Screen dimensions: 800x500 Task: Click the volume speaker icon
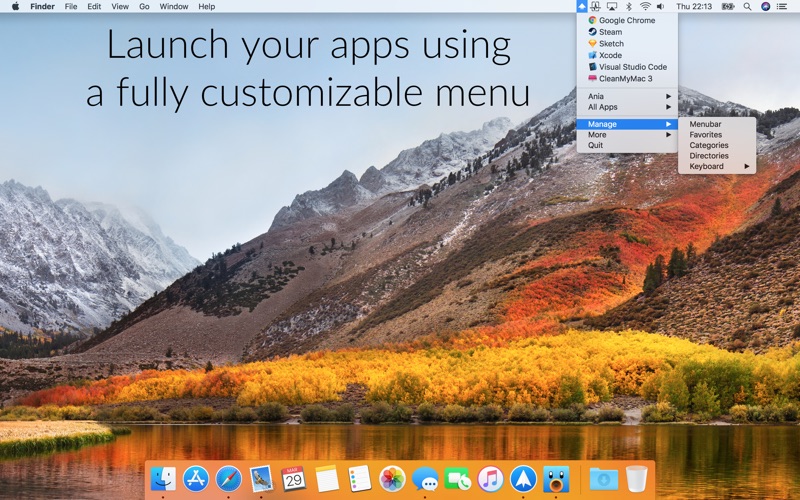click(x=660, y=6)
